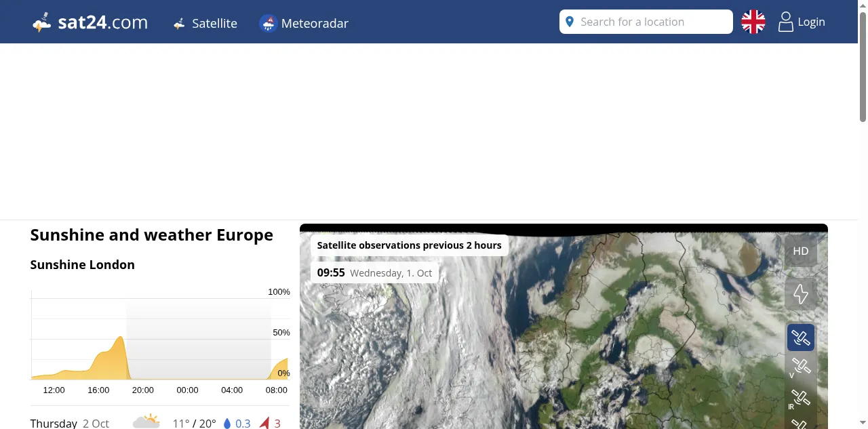Focus the Search for a location field
868x429 pixels.
pos(646,22)
